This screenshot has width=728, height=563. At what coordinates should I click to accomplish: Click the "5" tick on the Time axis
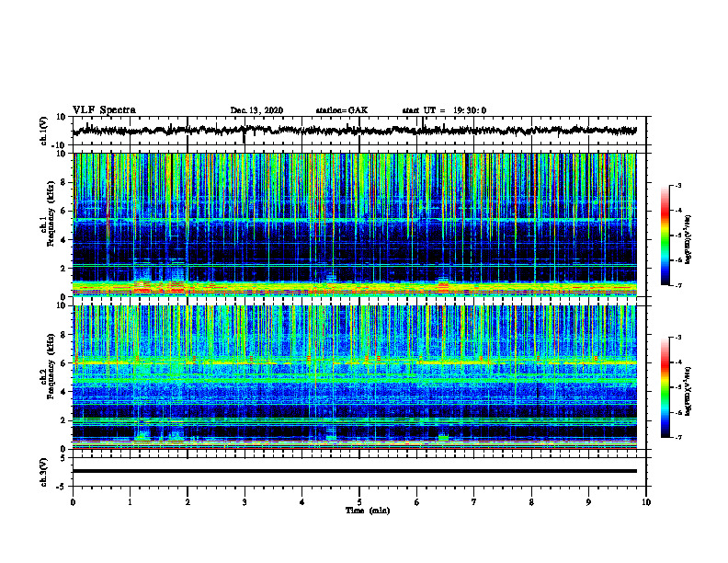click(x=359, y=502)
